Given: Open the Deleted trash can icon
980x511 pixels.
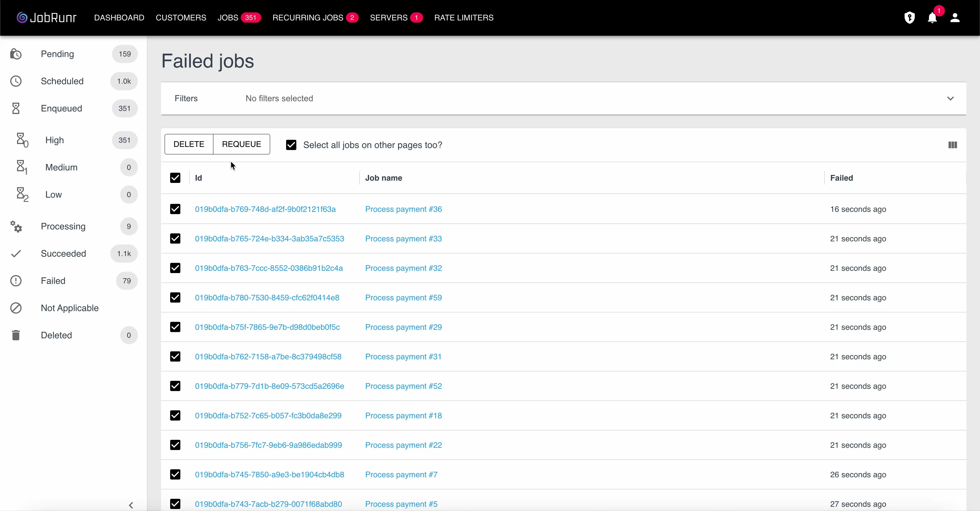Looking at the screenshot, I should (x=16, y=335).
